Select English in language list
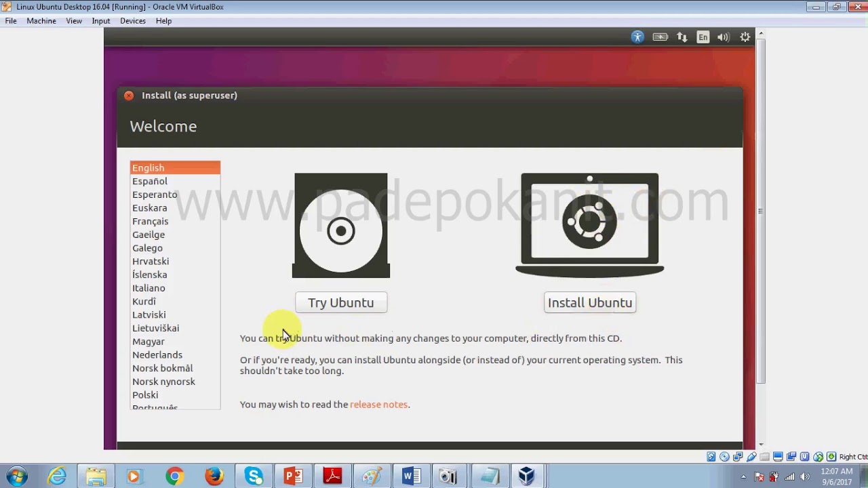This screenshot has width=868, height=488. pyautogui.click(x=175, y=167)
